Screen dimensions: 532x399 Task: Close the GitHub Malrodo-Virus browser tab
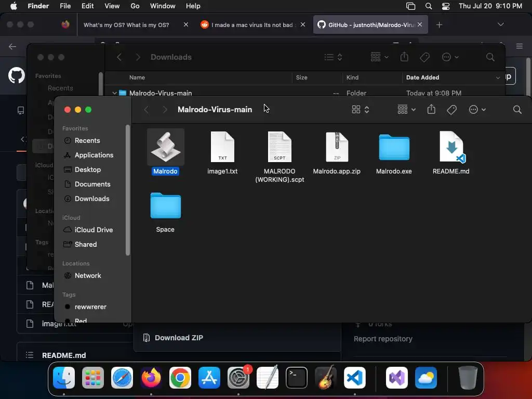[420, 24]
